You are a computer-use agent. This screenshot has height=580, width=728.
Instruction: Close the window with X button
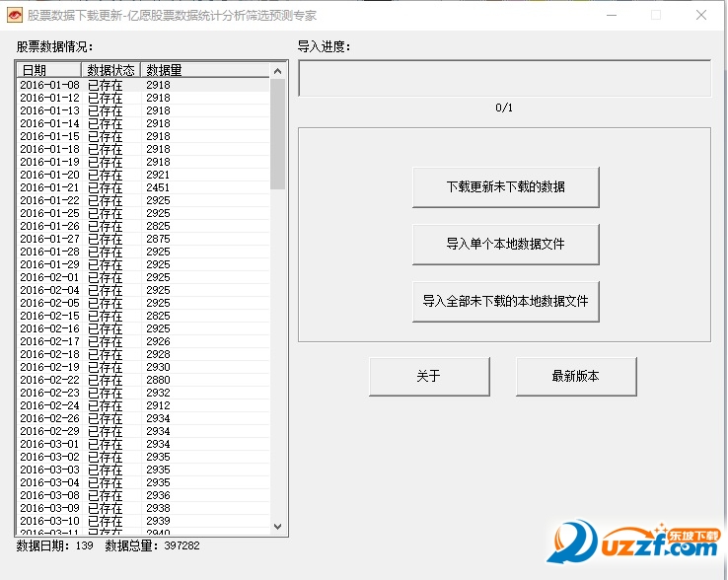point(701,16)
